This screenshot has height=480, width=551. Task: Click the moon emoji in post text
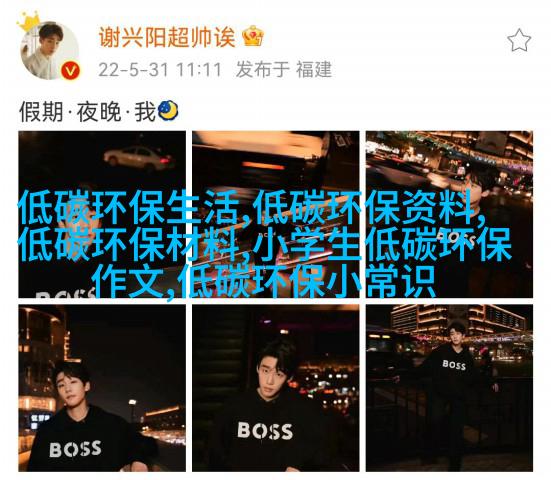(168, 111)
